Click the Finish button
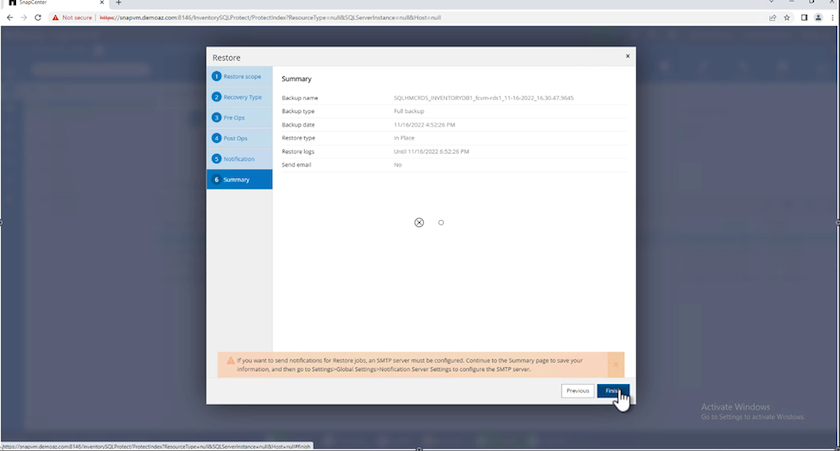The image size is (840, 451). tap(613, 391)
